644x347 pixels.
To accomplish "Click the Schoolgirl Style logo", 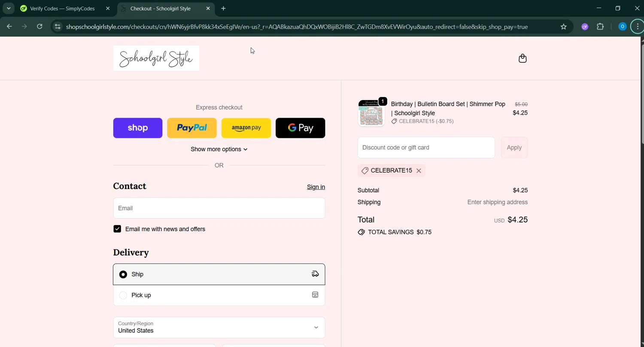I will pyautogui.click(x=156, y=58).
